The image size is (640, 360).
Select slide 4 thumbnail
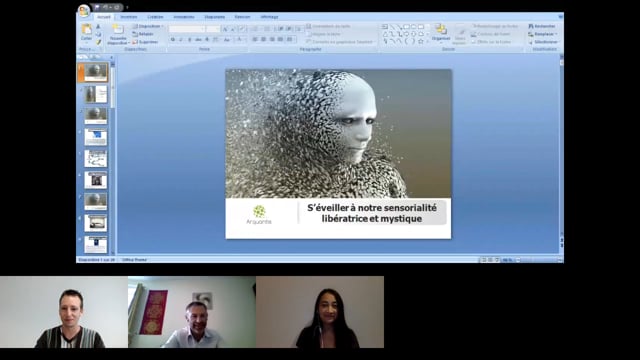click(96, 137)
